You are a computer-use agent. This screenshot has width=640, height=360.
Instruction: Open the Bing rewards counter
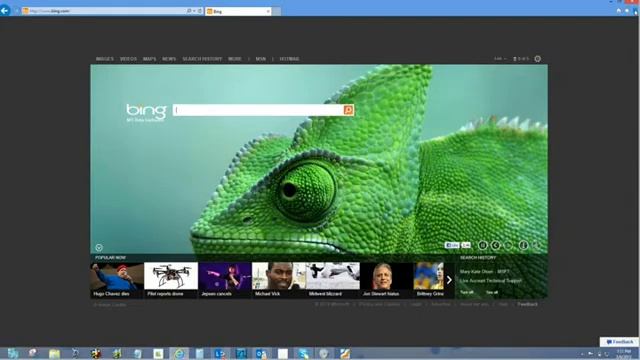tap(521, 59)
